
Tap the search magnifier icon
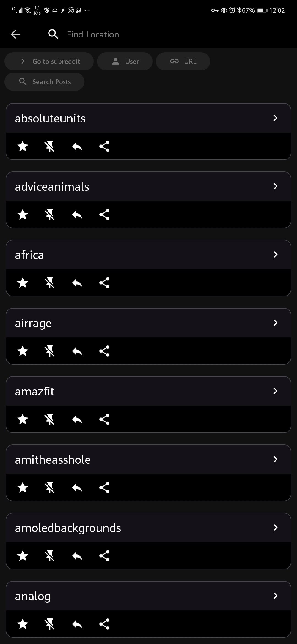click(53, 34)
